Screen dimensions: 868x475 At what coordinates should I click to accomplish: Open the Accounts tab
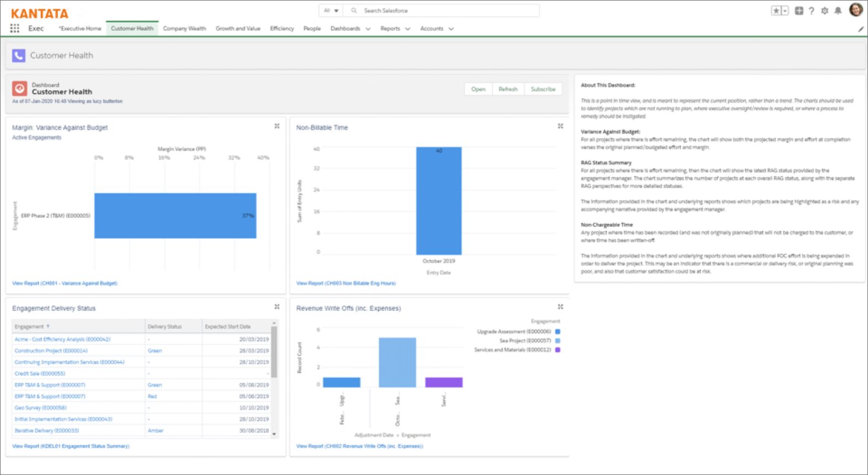[432, 29]
